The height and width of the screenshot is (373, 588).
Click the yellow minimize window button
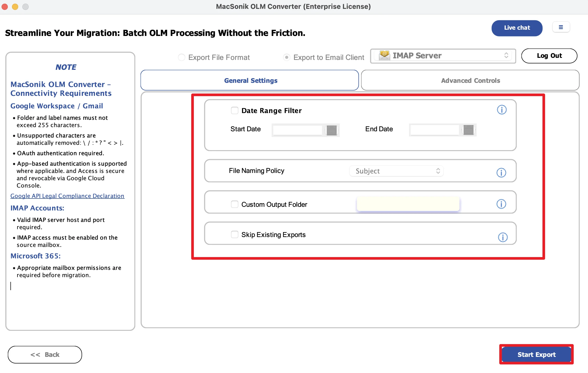[15, 7]
